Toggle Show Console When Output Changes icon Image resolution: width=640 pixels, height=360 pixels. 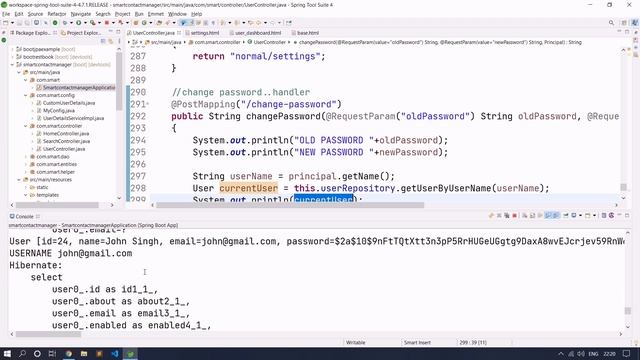pos(548,216)
